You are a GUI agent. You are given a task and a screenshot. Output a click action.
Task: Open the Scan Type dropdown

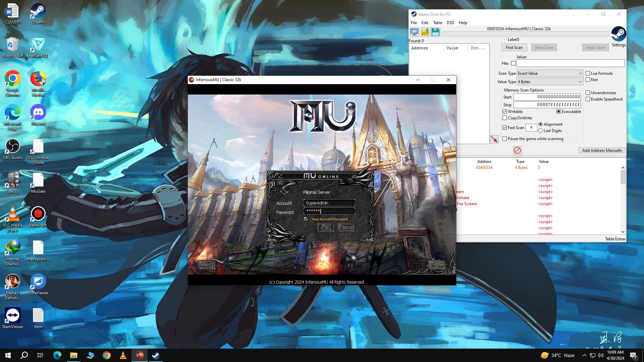[x=550, y=73]
